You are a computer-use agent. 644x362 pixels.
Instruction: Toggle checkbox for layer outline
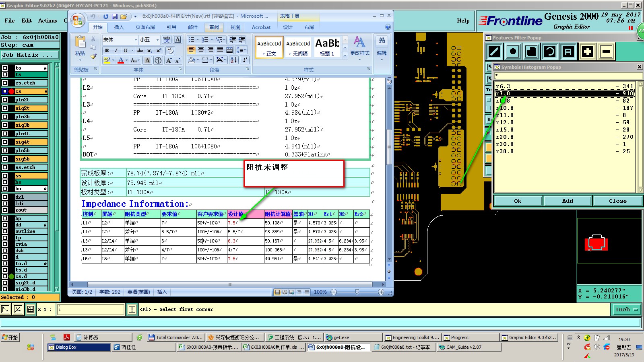5,231
